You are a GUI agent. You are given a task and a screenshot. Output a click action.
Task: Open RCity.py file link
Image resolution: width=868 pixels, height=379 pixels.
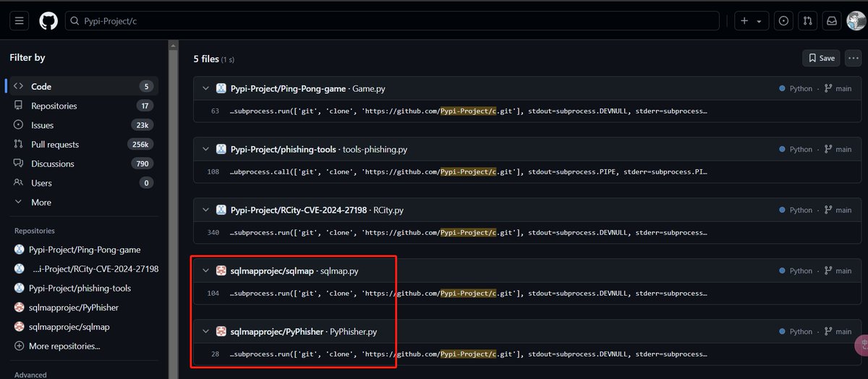(x=388, y=210)
